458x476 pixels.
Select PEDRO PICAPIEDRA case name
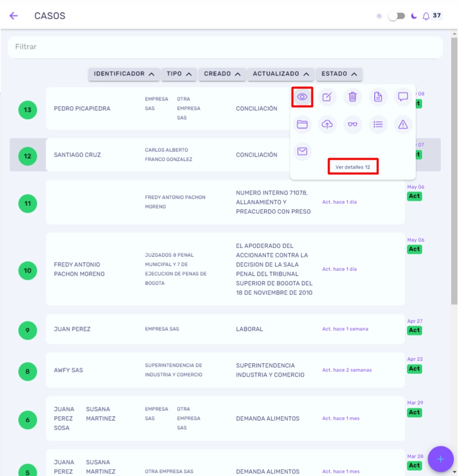click(x=82, y=109)
